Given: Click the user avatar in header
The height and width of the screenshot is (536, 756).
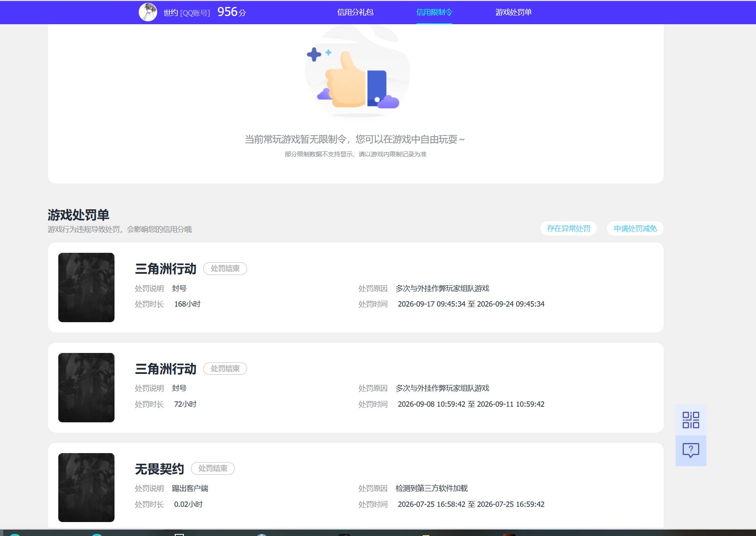Looking at the screenshot, I should tap(148, 12).
